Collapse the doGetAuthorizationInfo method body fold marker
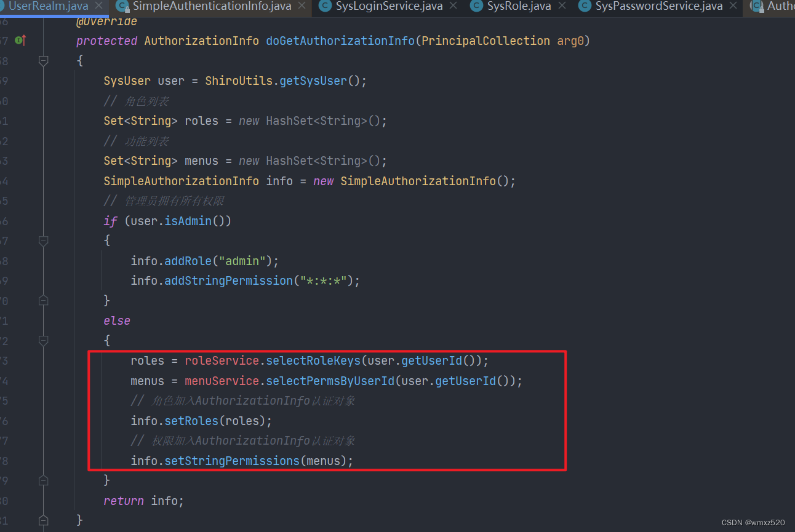Screen dimensions: 795x532 coord(43,60)
